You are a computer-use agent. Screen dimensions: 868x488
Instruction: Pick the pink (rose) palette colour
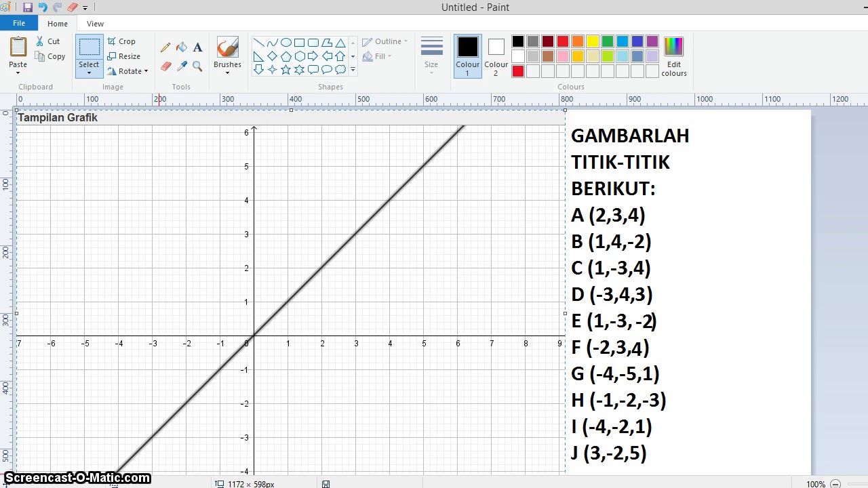(563, 56)
